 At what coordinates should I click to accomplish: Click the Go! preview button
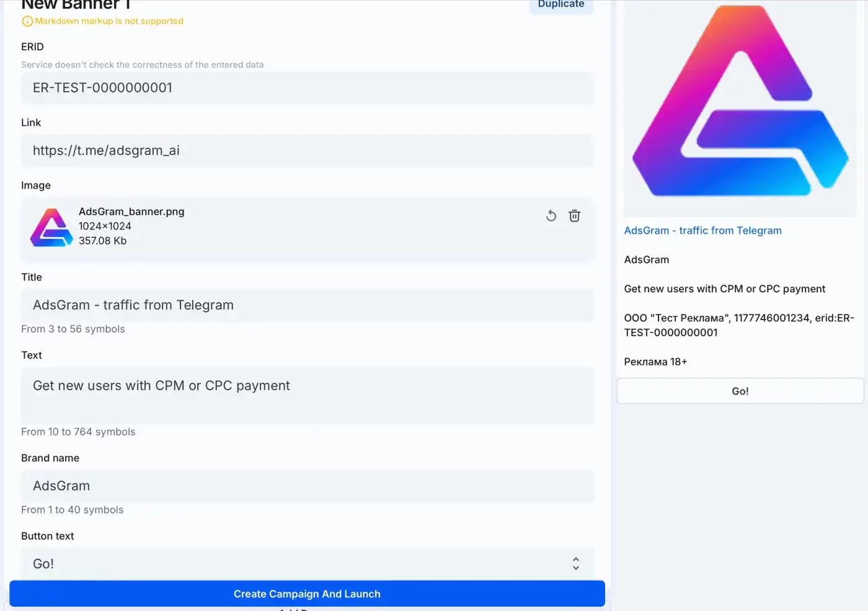pyautogui.click(x=740, y=391)
